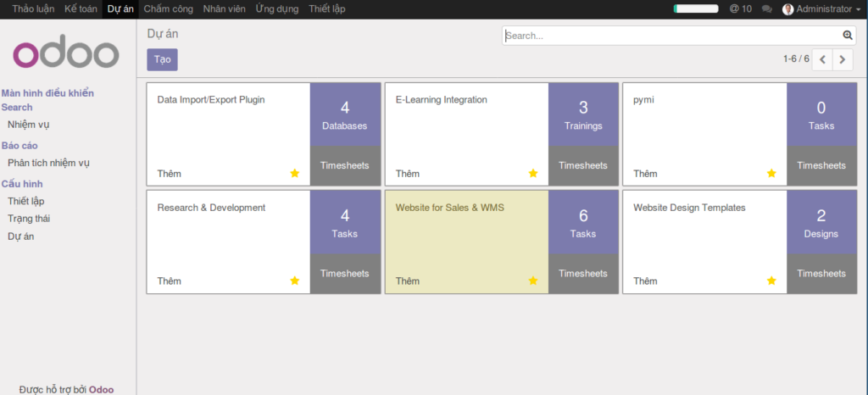Open Timesheets for Website for Sales & WMS
868x395 pixels.
tap(583, 273)
